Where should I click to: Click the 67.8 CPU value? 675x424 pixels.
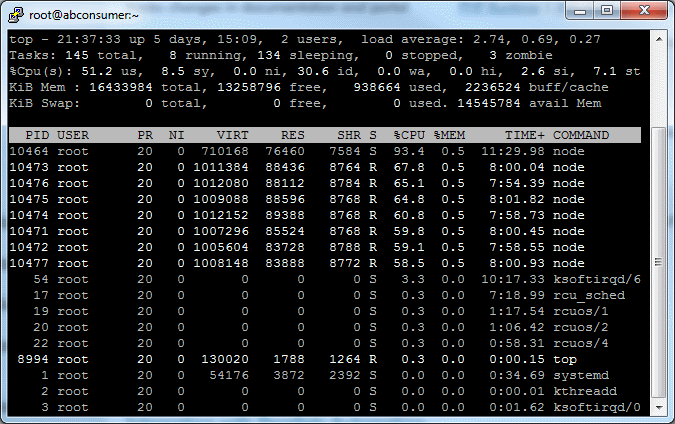[409, 167]
